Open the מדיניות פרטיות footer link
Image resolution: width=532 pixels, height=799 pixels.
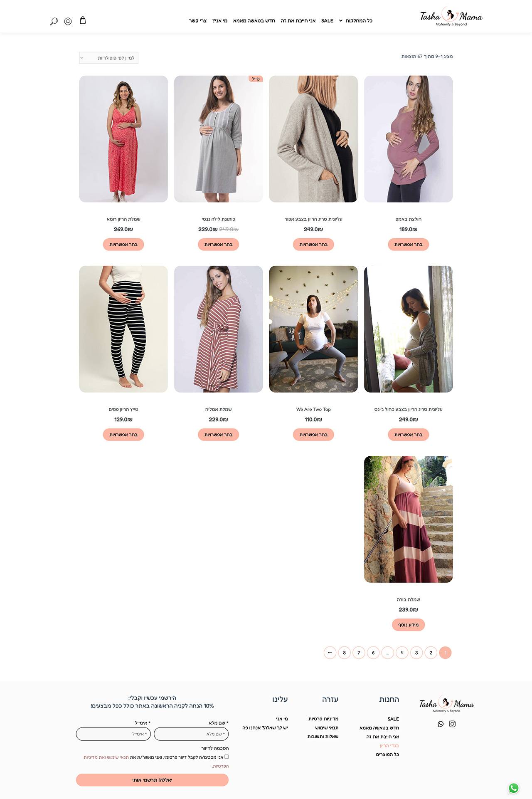(x=323, y=719)
